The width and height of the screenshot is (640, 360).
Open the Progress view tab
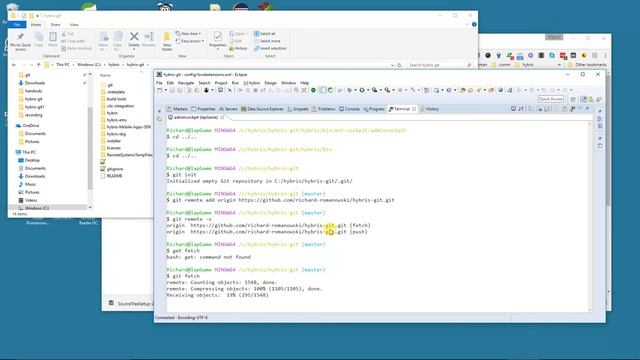coord(373,109)
